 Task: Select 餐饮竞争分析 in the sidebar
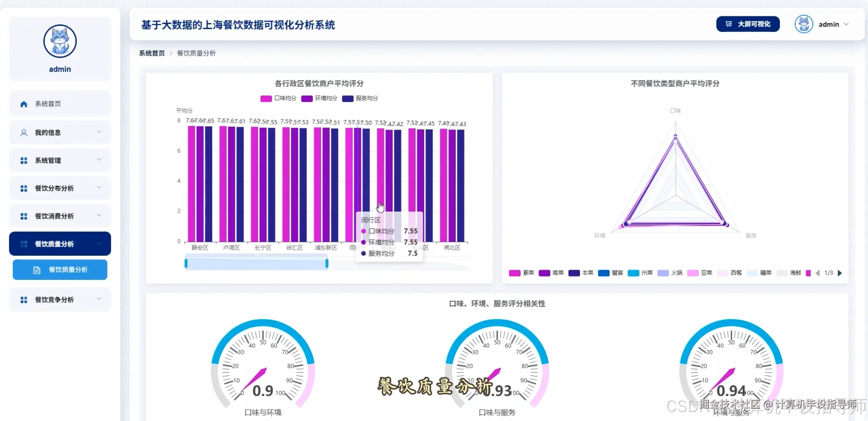coord(53,299)
